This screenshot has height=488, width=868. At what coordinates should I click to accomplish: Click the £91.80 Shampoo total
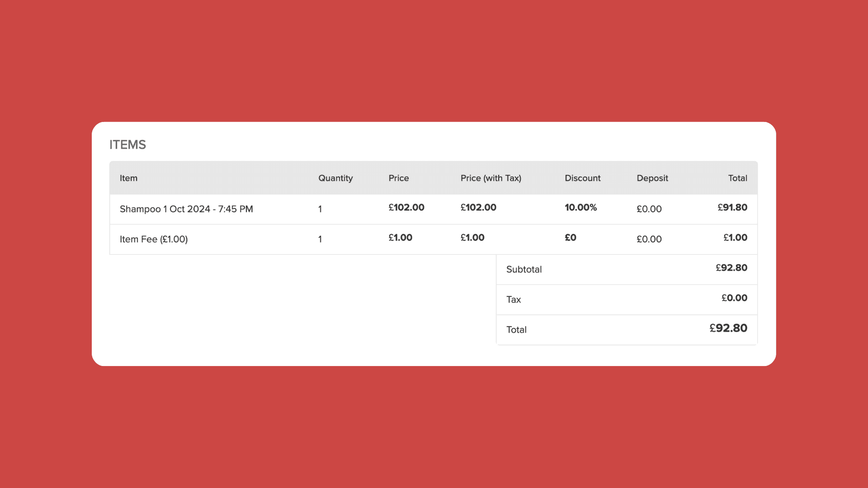pos(732,207)
